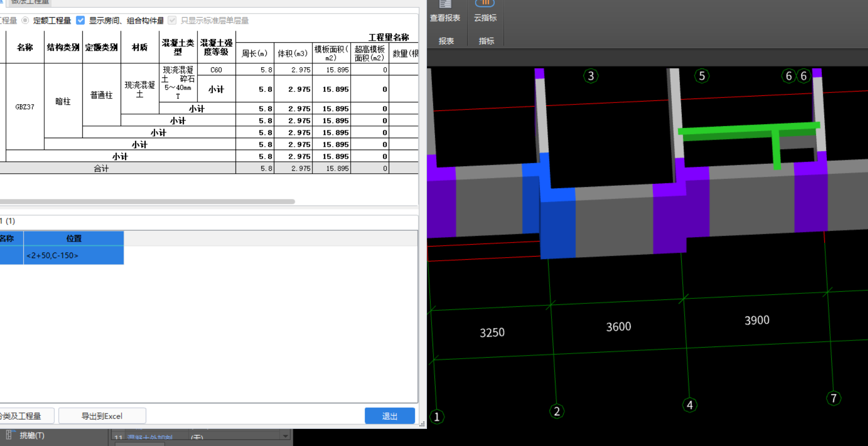This screenshot has height=446, width=868.
Task: Click axis bubble 3 in 3D view
Action: (x=591, y=76)
